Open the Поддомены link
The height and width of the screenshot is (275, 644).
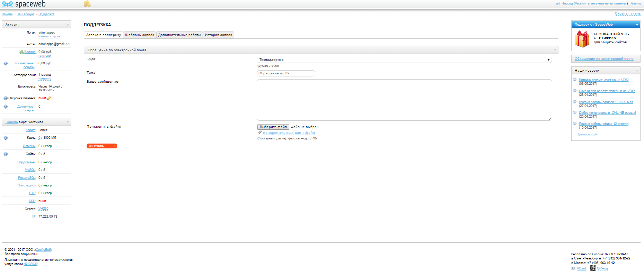(27, 162)
